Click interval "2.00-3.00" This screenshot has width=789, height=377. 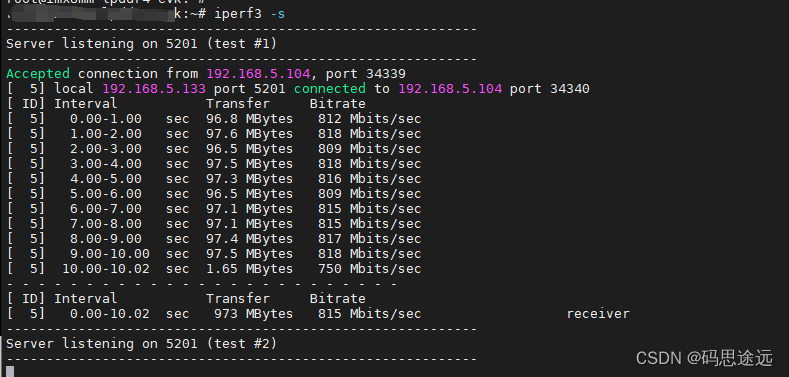[x=106, y=149]
